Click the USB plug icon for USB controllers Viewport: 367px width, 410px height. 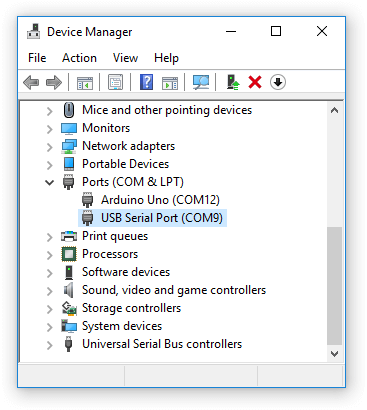tap(69, 344)
